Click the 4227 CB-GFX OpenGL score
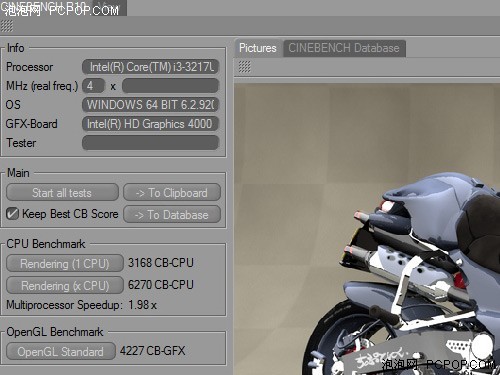The height and width of the screenshot is (375, 500). pos(152,351)
